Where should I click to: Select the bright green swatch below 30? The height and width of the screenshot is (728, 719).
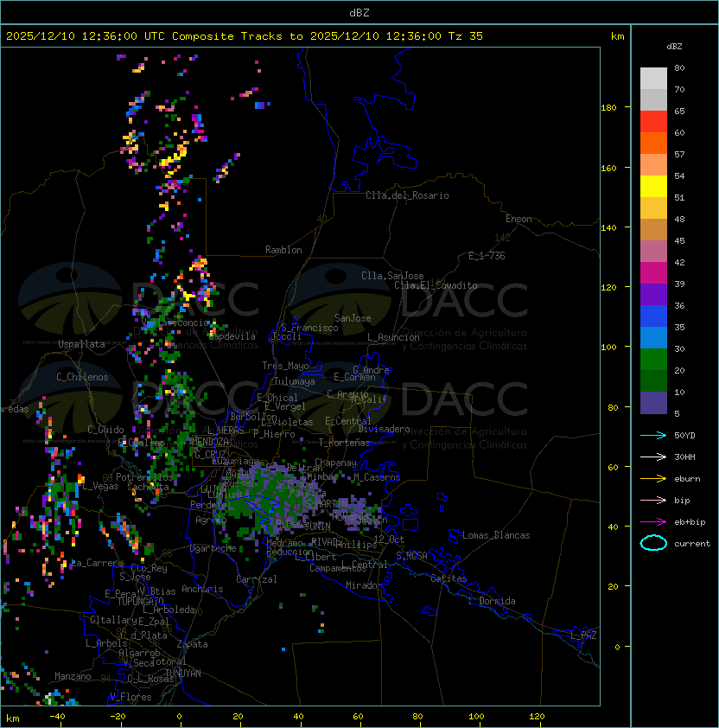(x=653, y=360)
